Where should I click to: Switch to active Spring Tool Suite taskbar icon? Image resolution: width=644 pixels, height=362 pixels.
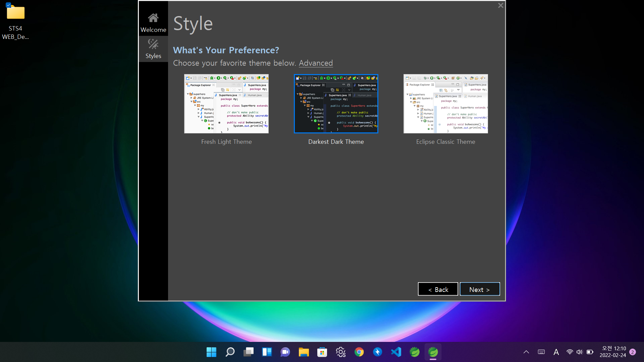tap(433, 352)
